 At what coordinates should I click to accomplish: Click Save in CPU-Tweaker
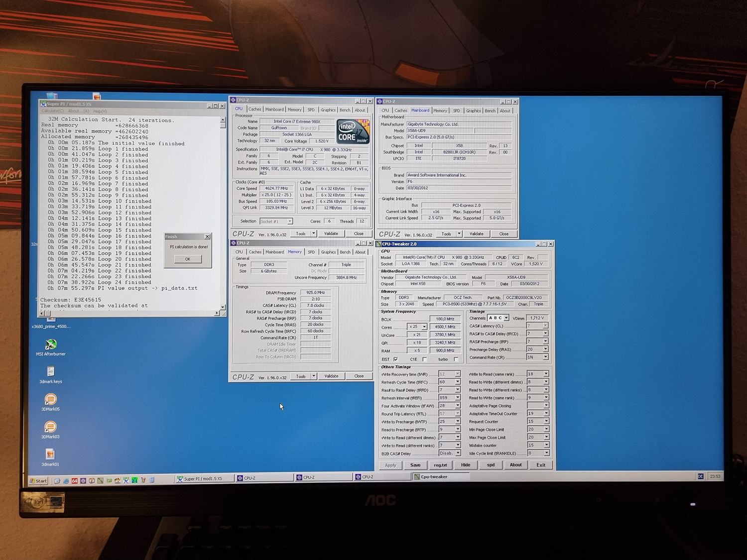415,465
